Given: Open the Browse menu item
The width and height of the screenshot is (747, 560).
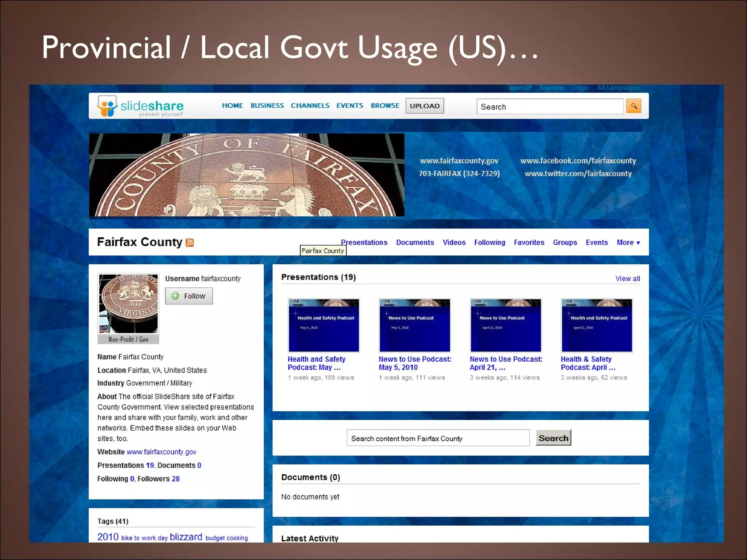Looking at the screenshot, I should (x=385, y=106).
